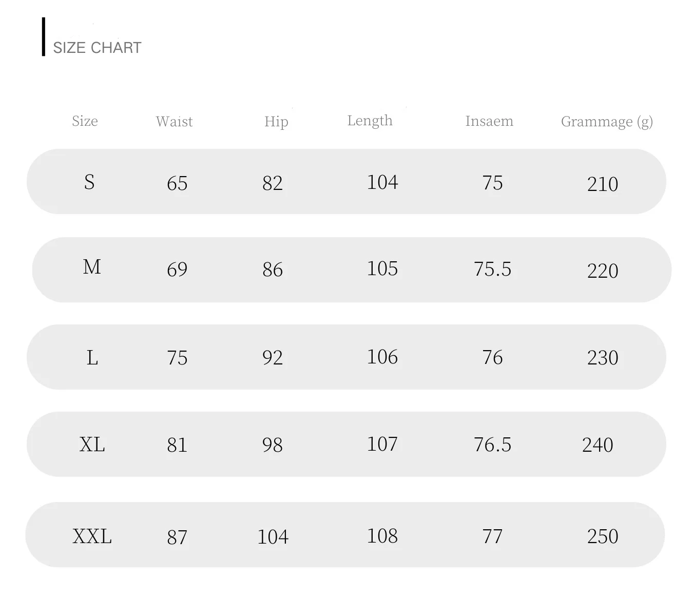Click grammage value 250 in XXL row
Viewport: 693px width, 616px height.
[603, 536]
